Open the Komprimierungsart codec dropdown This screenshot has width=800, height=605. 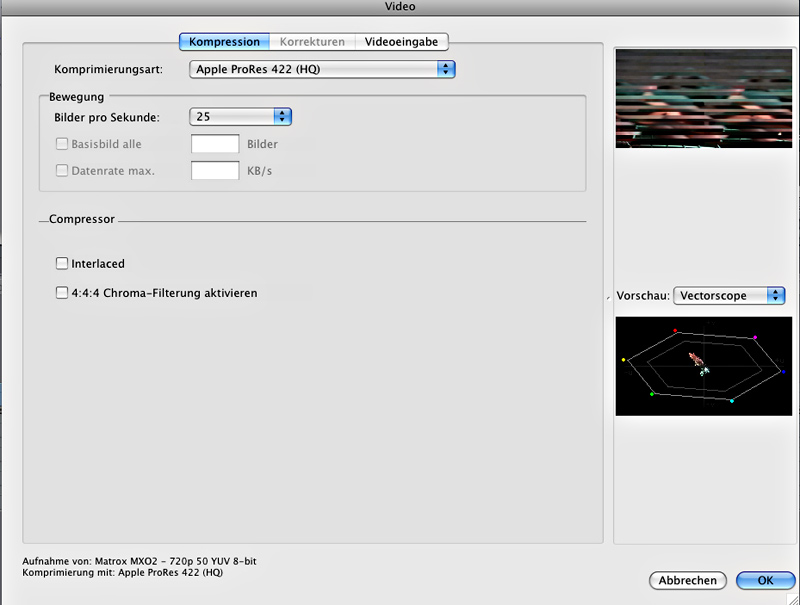(322, 70)
